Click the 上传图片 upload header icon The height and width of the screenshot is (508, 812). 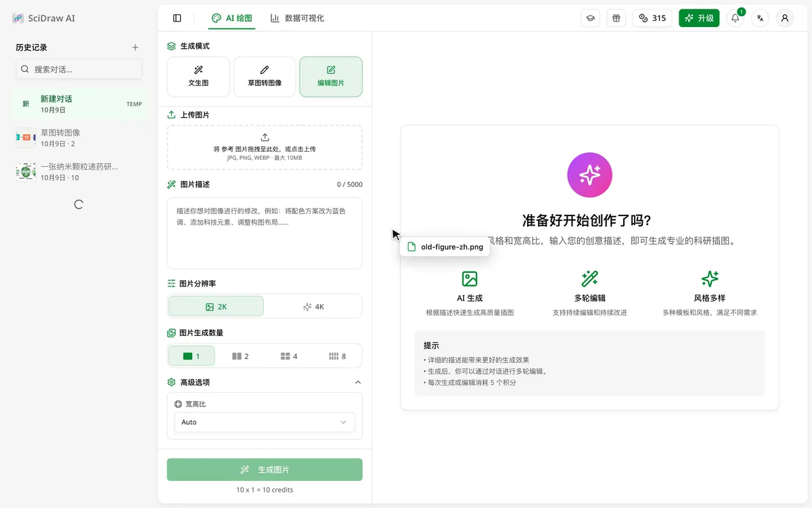pos(172,115)
